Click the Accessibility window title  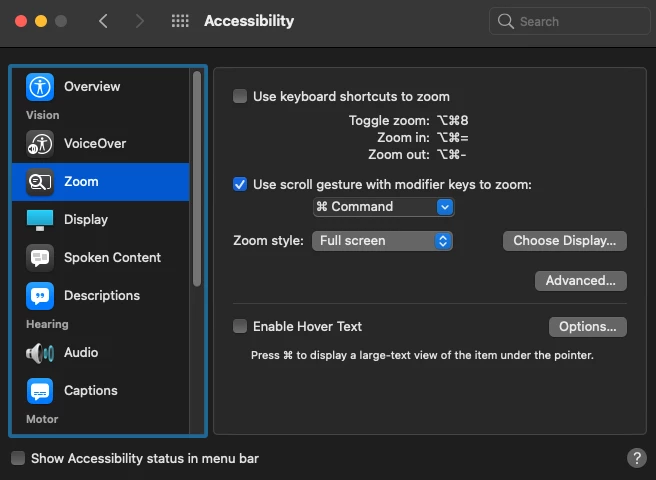point(249,21)
